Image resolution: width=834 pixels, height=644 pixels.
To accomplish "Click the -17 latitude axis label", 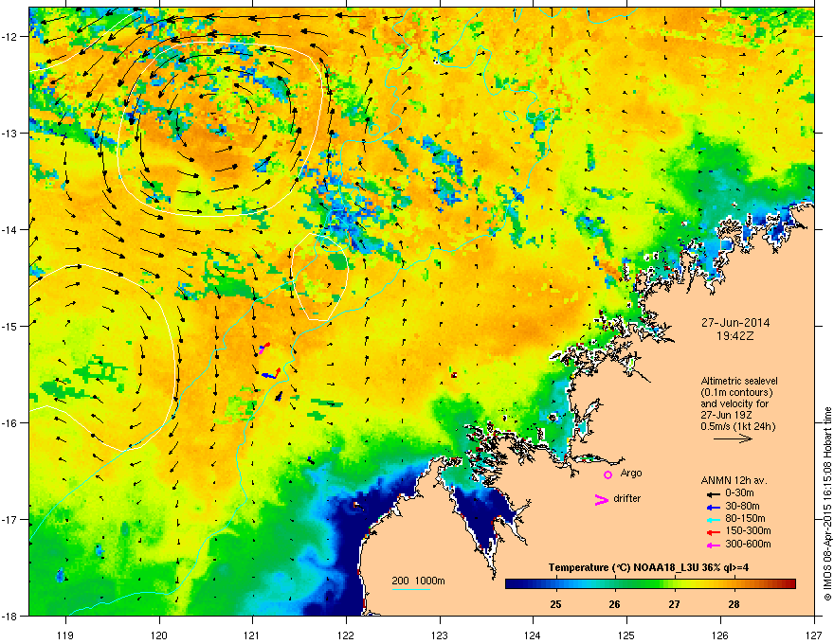I will [10, 520].
